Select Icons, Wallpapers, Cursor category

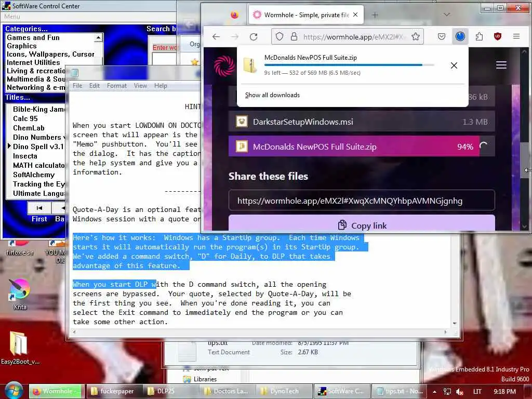pyautogui.click(x=50, y=54)
